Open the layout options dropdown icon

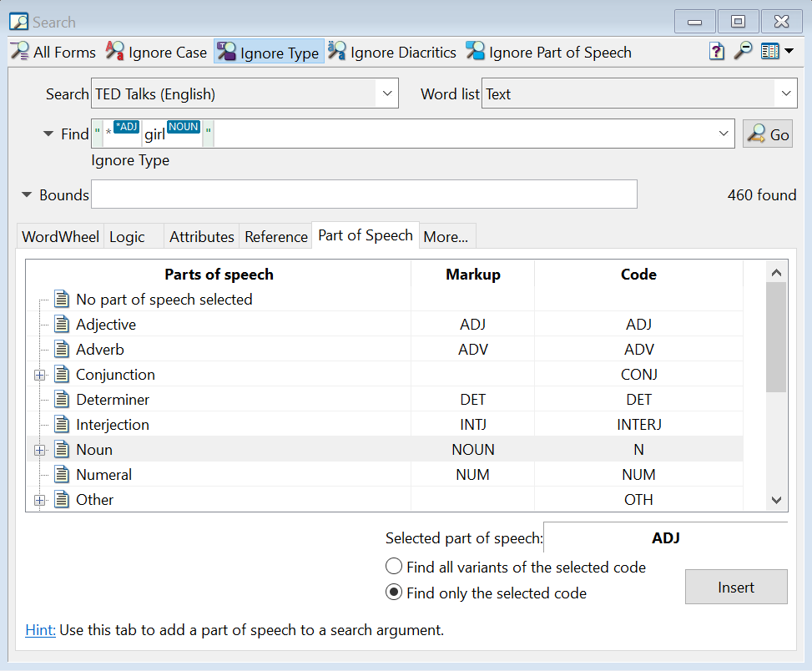[x=776, y=52]
